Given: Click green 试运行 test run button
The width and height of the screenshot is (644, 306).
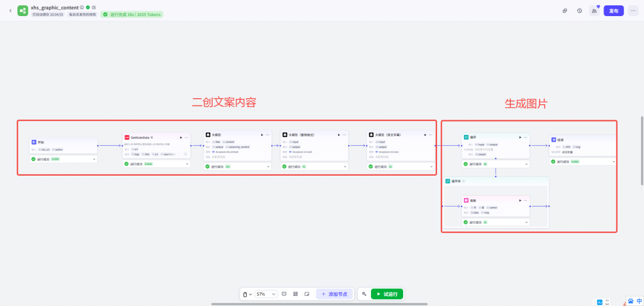Looking at the screenshot, I should (x=387, y=294).
